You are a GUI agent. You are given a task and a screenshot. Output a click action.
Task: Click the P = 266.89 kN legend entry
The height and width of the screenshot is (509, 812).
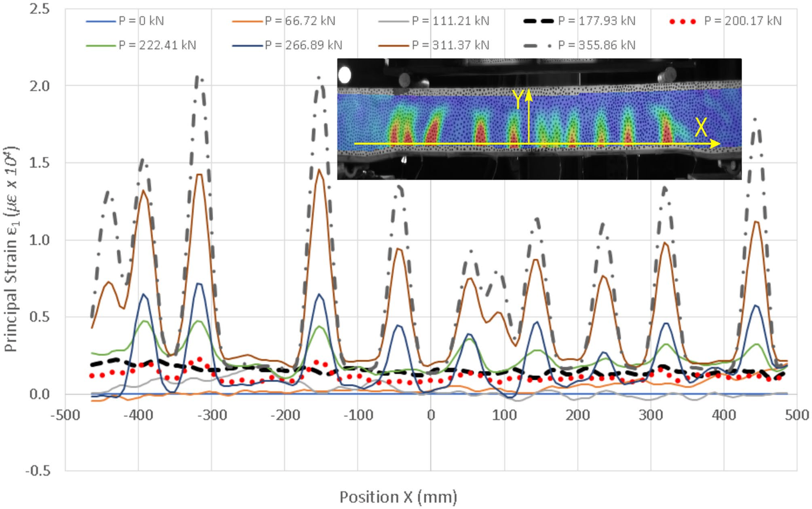pos(303,45)
